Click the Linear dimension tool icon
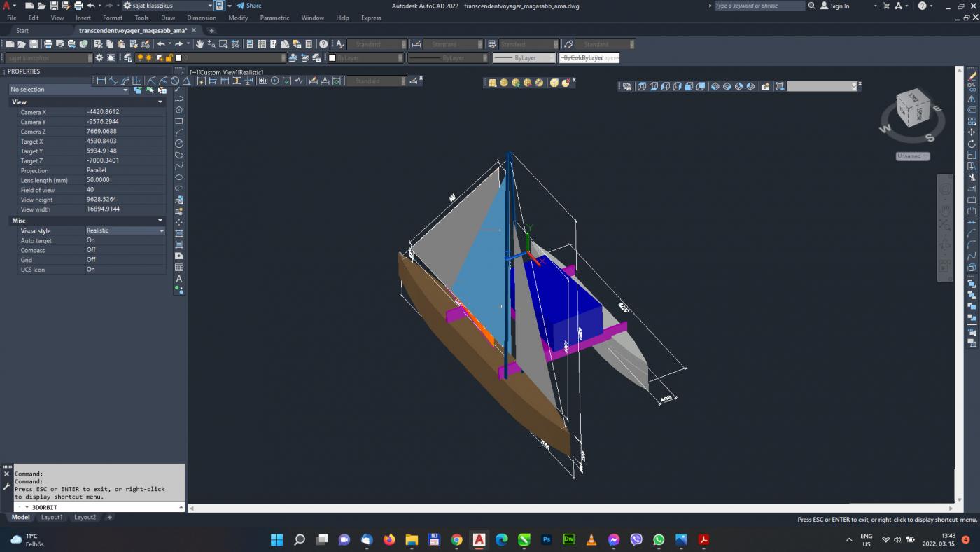Screen dimensions: 980x552 click(101, 81)
